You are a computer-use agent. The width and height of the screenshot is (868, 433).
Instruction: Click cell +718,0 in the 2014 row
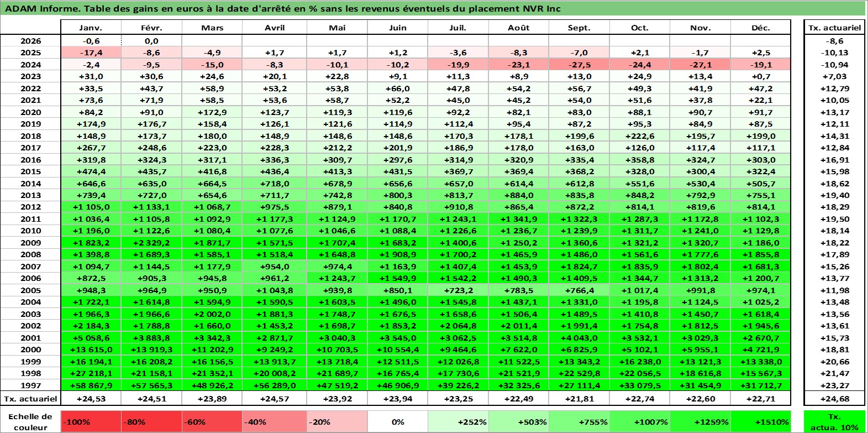[x=275, y=184]
